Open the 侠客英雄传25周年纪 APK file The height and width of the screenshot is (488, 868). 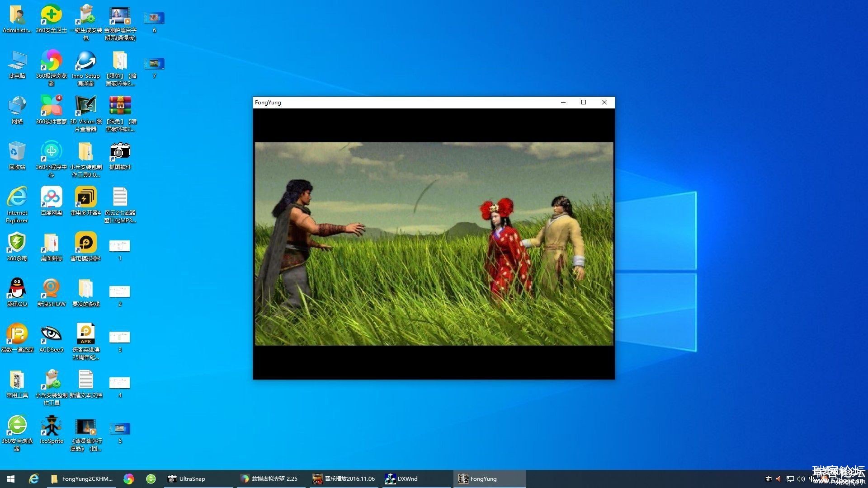[x=85, y=342]
